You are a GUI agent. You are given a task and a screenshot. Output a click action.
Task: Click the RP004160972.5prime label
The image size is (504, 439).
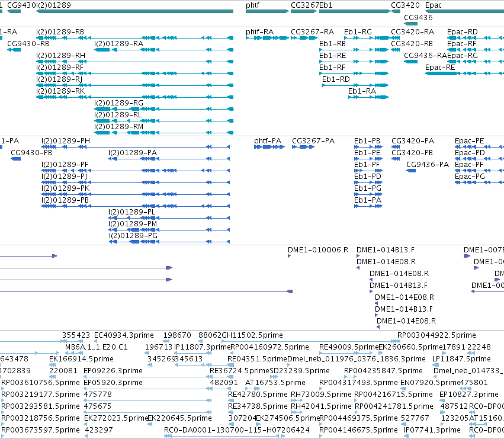(x=269, y=347)
